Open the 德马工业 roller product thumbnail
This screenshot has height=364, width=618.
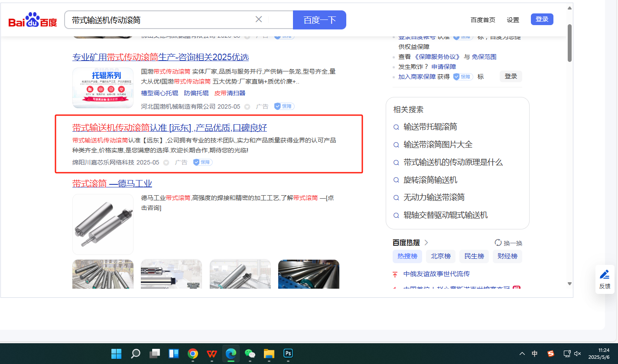click(103, 224)
